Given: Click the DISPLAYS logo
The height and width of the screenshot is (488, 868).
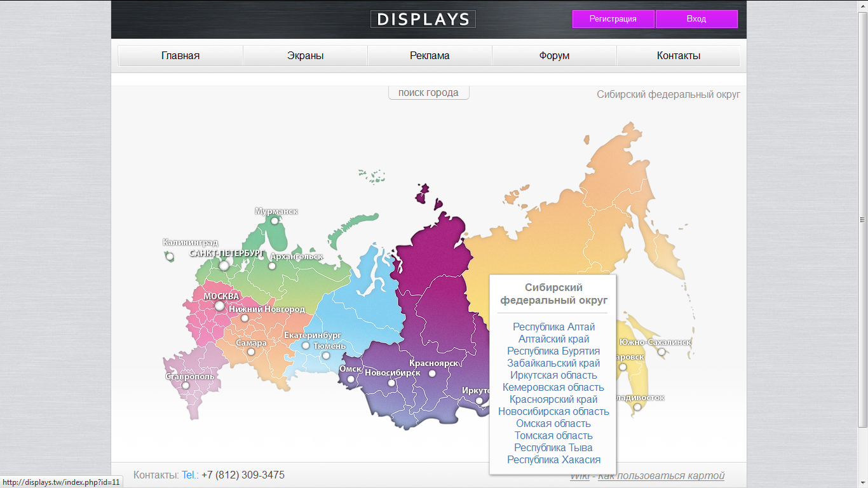Looking at the screenshot, I should click(x=423, y=19).
